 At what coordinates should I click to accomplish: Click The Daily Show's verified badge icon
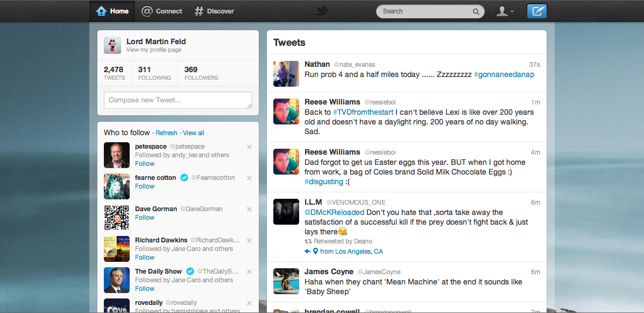(x=190, y=272)
